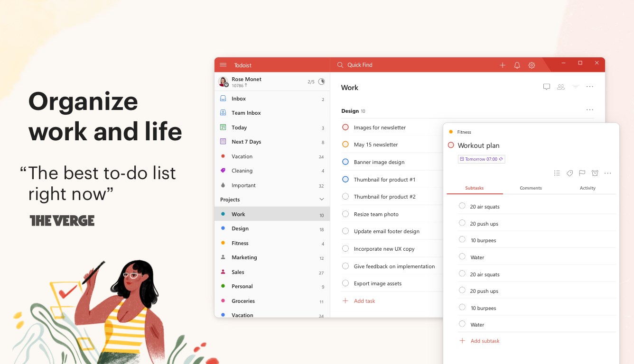Open the Workout plan task title

(x=478, y=146)
